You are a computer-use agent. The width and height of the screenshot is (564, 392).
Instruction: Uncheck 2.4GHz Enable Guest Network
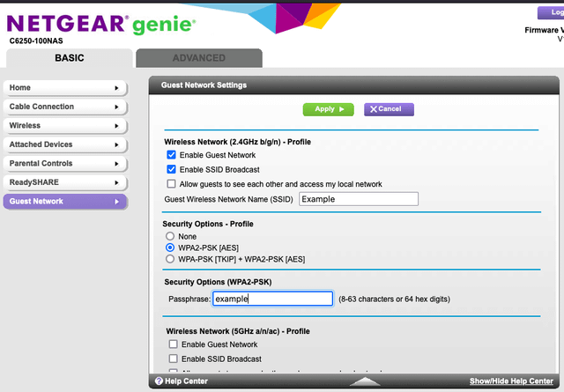pos(171,155)
